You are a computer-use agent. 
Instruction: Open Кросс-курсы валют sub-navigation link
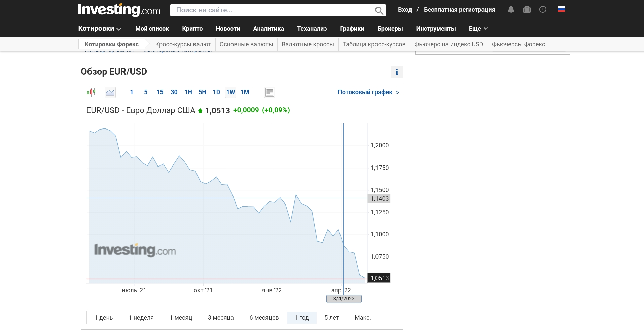point(183,44)
